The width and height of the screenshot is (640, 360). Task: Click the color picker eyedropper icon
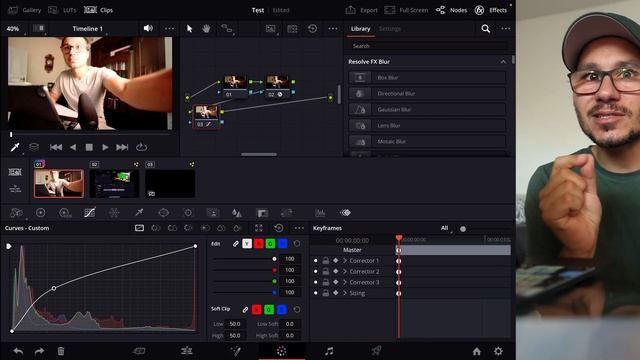(x=15, y=147)
